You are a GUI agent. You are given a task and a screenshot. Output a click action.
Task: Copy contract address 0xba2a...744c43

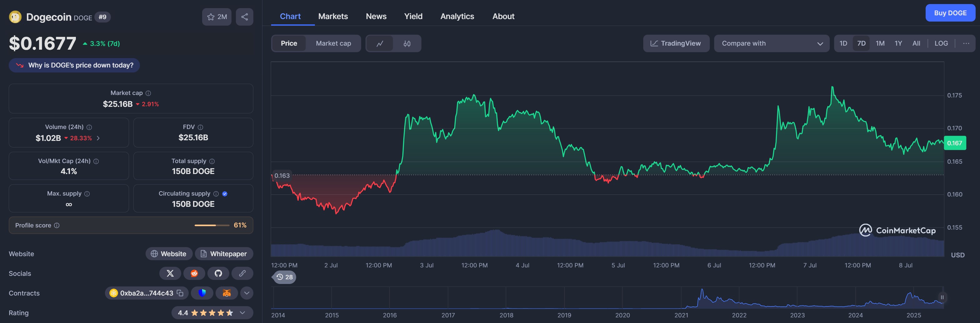[180, 293]
